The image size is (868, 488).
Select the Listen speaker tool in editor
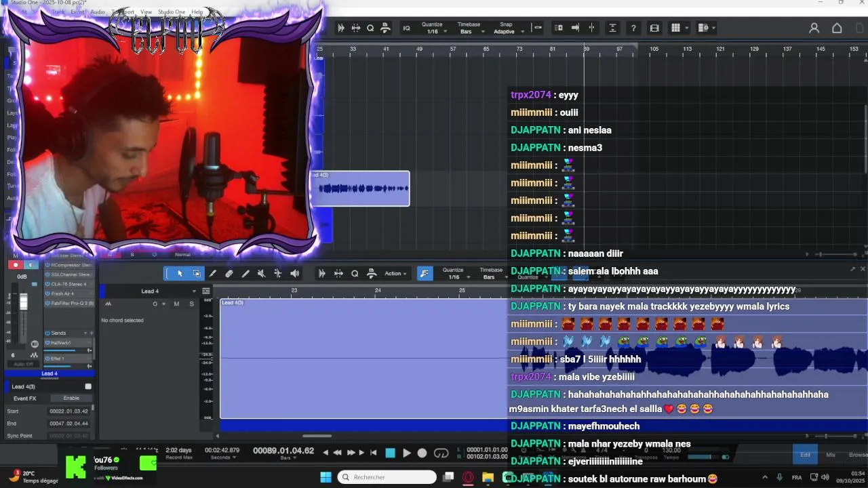[294, 273]
